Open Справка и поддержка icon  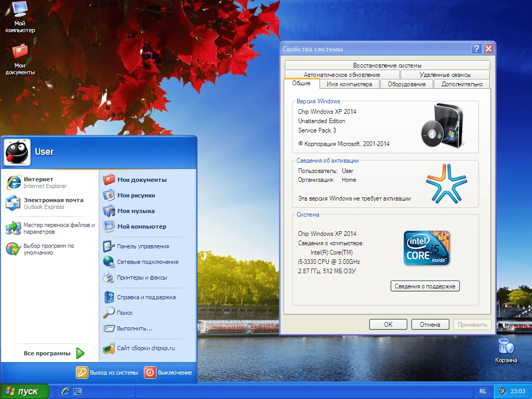tap(109, 297)
